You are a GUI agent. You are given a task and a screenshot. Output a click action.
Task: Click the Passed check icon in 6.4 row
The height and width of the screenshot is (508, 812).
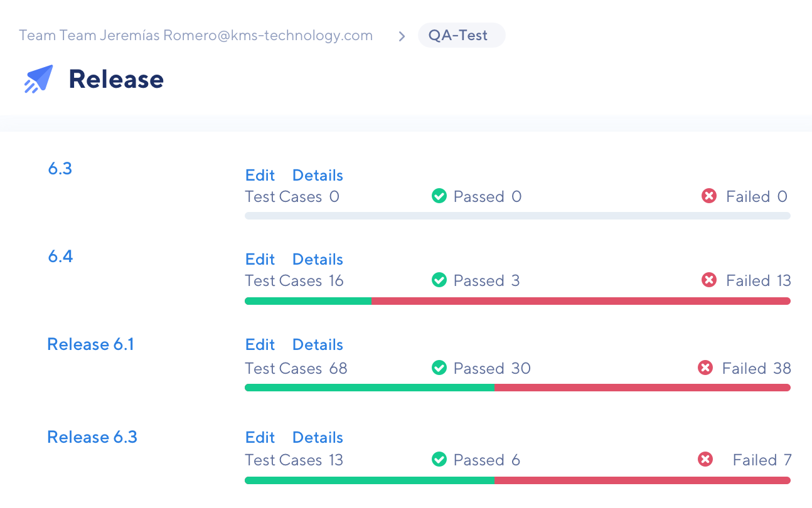[439, 280]
